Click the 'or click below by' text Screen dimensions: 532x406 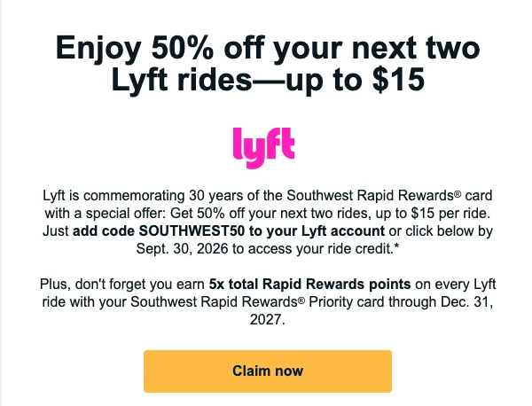click(x=441, y=231)
